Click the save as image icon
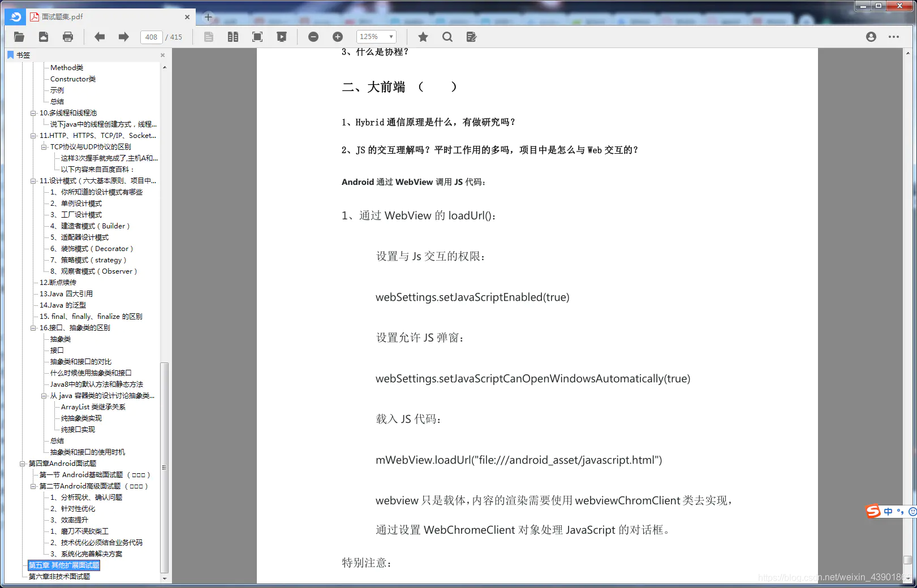Image resolution: width=917 pixels, height=588 pixels. (44, 37)
